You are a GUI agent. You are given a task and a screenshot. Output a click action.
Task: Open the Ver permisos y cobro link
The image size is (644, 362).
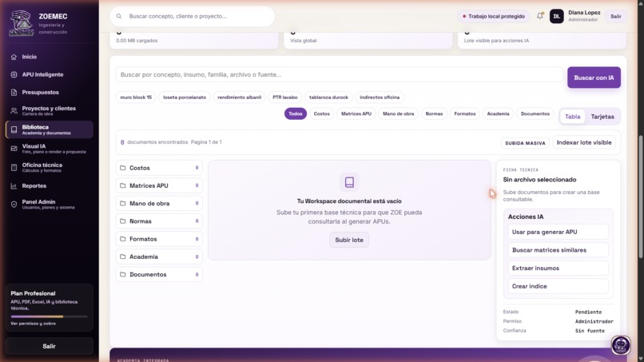tap(34, 324)
